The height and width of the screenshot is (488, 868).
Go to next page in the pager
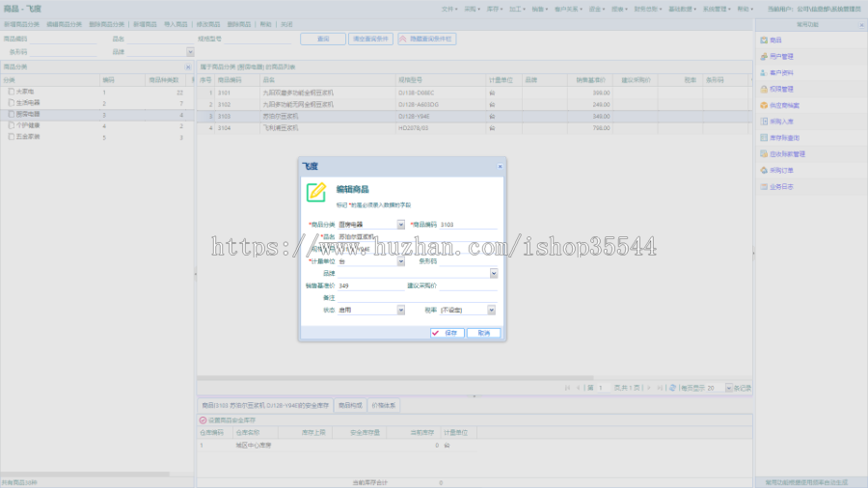(x=649, y=388)
